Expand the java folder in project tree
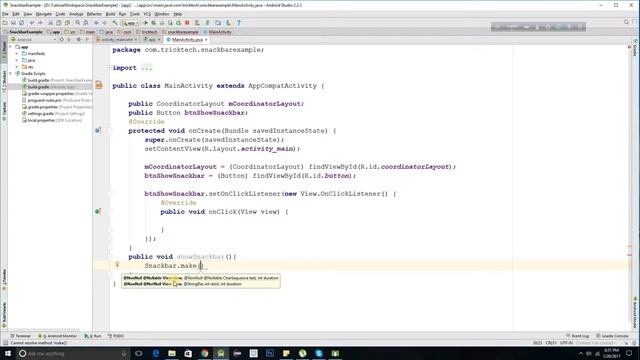The image size is (640, 360). [x=17, y=60]
